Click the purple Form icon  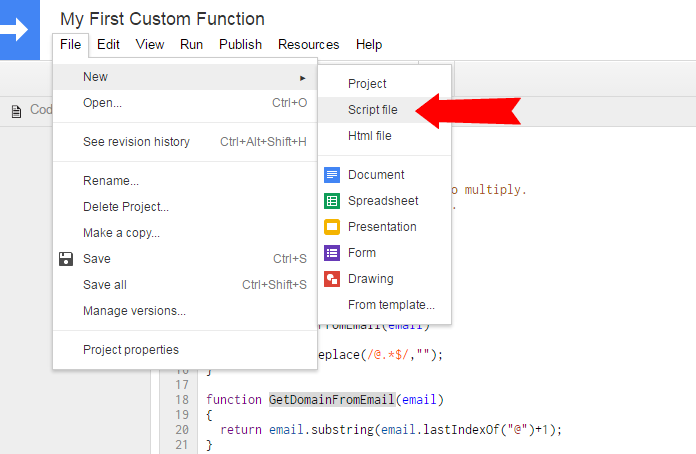point(332,253)
